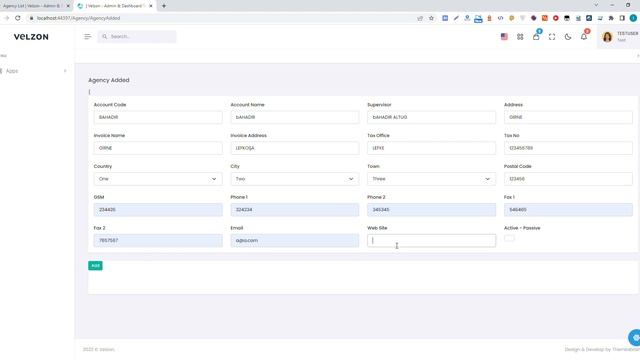Image resolution: width=640 pixels, height=360 pixels.
Task: Click the Phone 1 input field
Action: (295, 210)
